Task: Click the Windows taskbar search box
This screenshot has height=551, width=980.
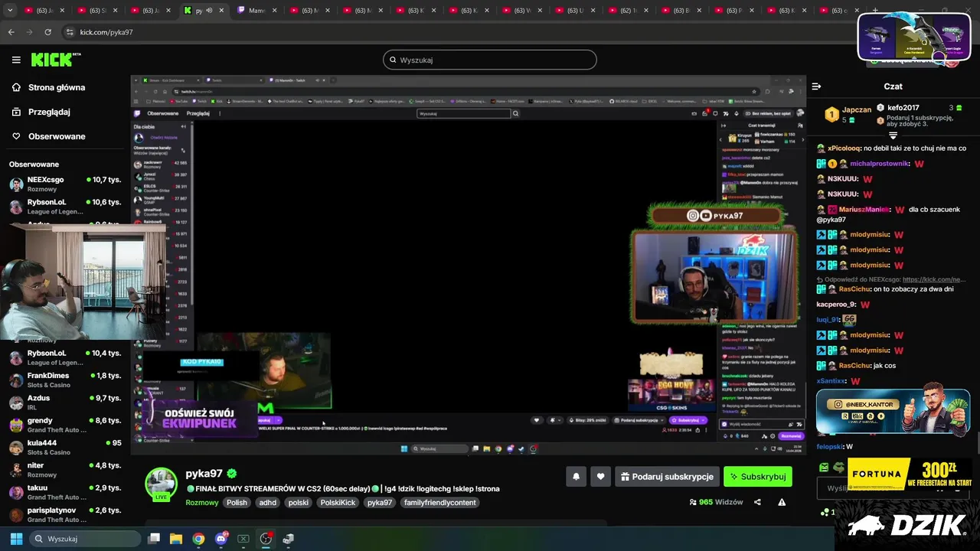Action: tap(86, 539)
